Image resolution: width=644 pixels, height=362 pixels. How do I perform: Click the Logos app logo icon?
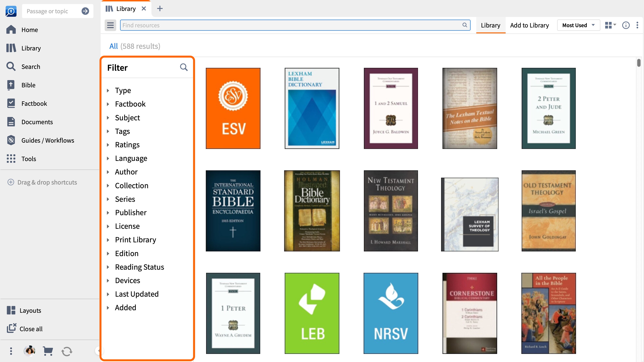[x=11, y=11]
